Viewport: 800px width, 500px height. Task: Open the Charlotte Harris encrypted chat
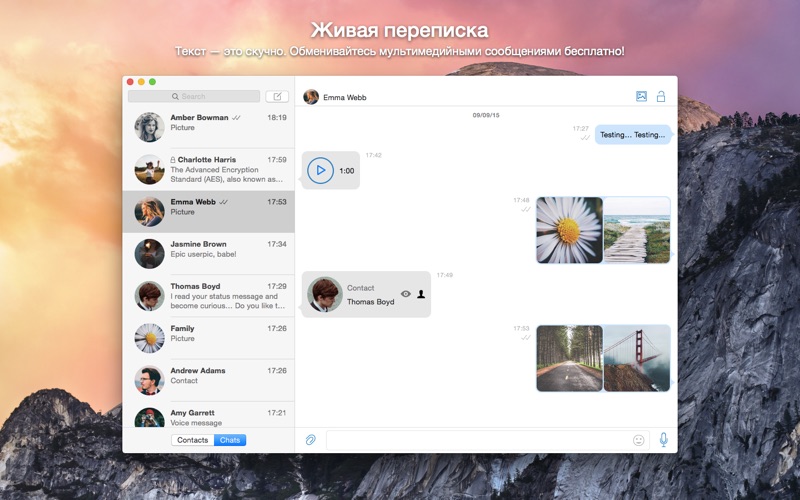point(209,169)
